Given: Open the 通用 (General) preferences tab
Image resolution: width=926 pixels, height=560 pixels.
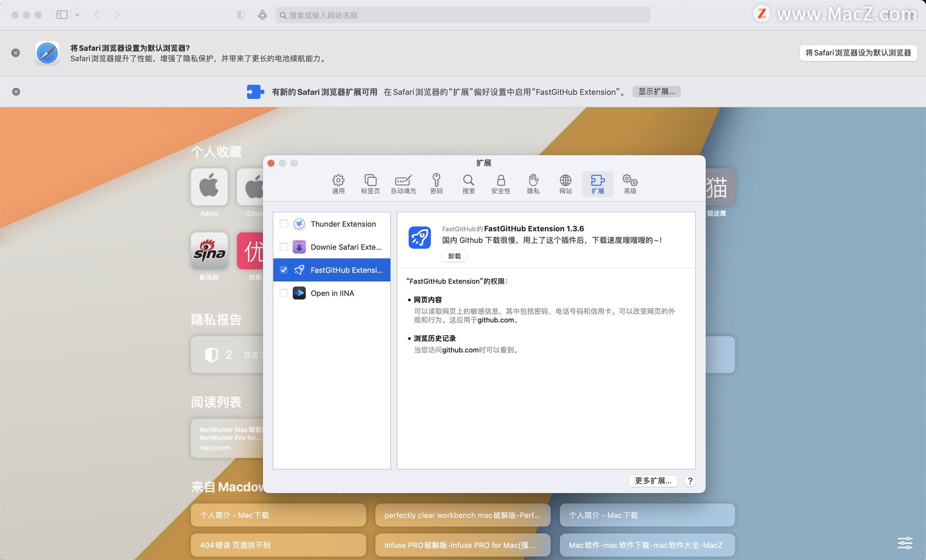Looking at the screenshot, I should (x=338, y=184).
